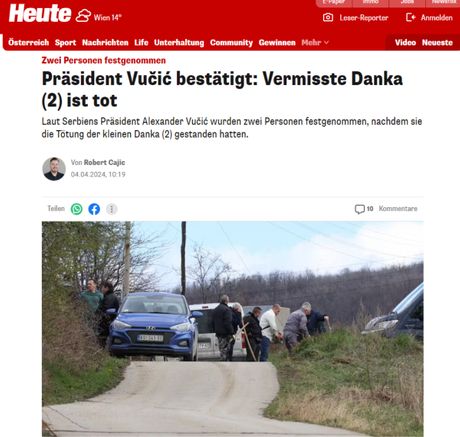
Task: Expand the Mehr dropdown menu
Action: tap(315, 43)
